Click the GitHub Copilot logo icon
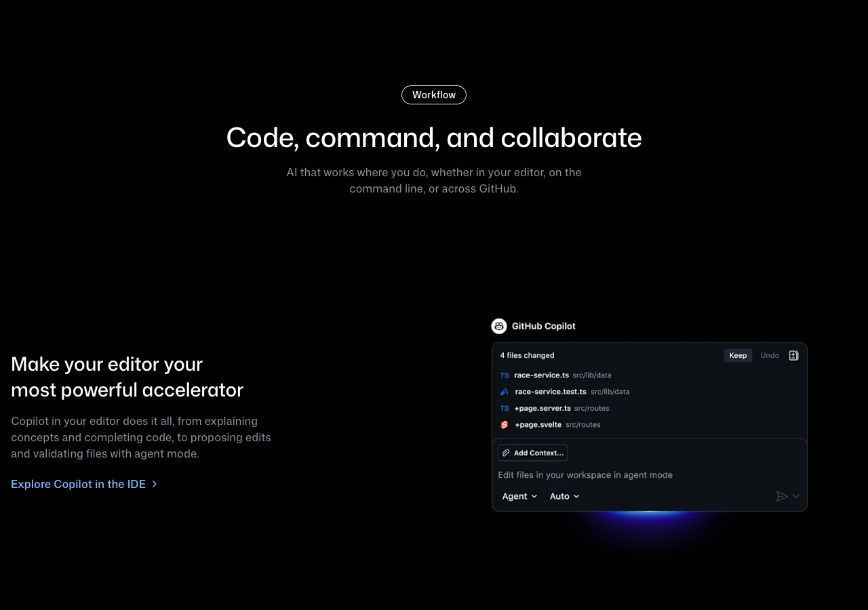868x610 pixels. pyautogui.click(x=499, y=326)
